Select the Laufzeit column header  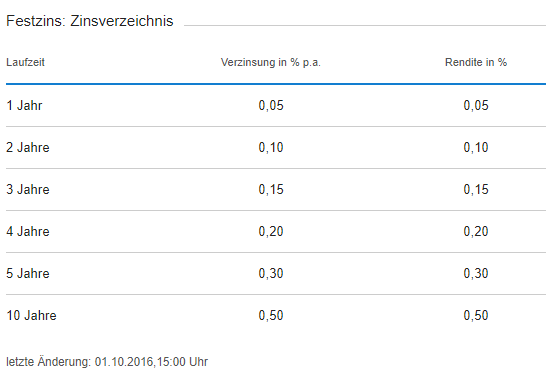click(25, 62)
